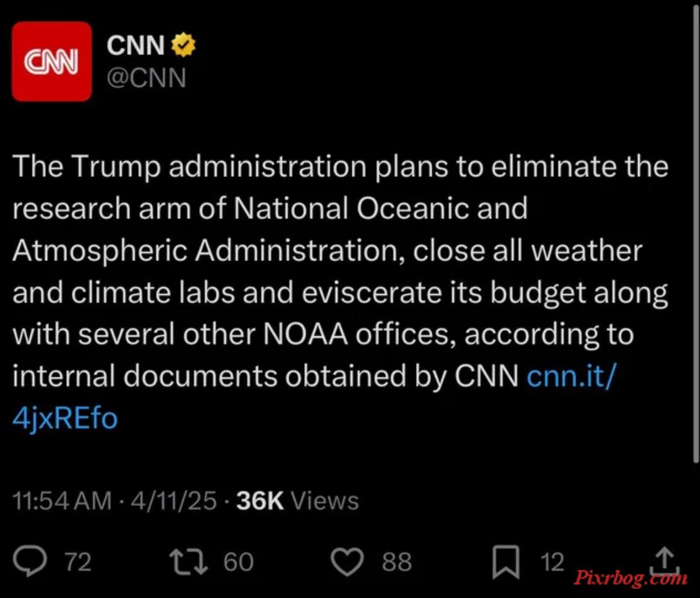Click the 72 replies count
The height and width of the screenshot is (598, 700).
(x=78, y=562)
